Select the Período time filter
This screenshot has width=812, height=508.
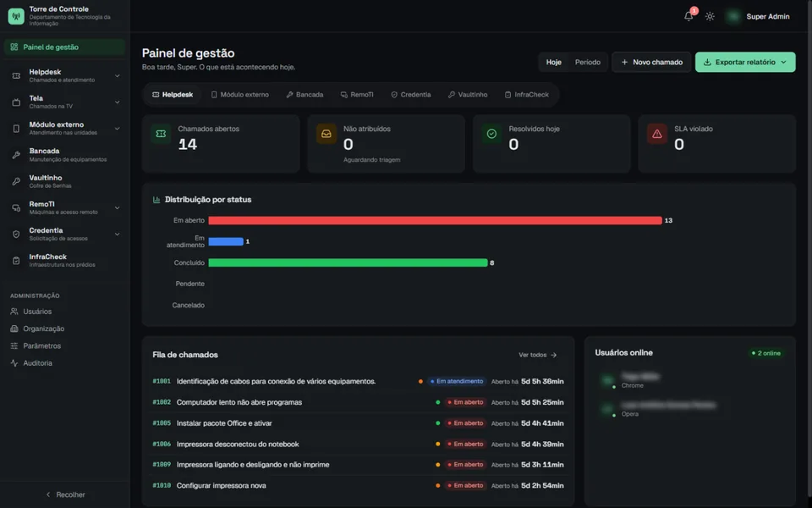click(x=588, y=62)
